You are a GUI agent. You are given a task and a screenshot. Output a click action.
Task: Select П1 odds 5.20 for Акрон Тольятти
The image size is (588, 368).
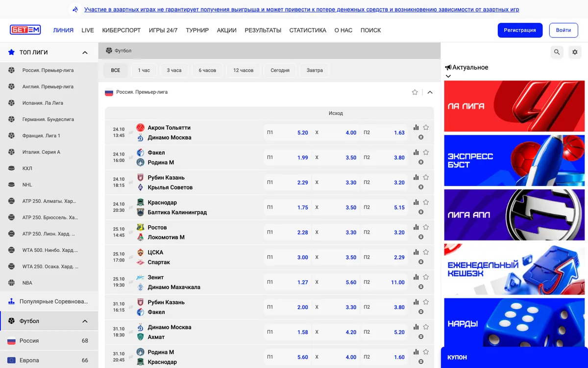(288, 132)
